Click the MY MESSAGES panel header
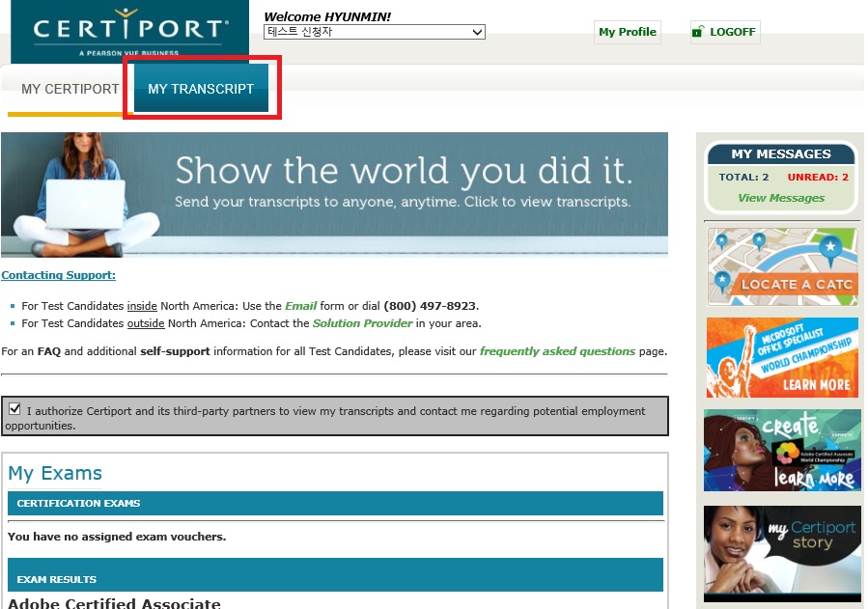This screenshot has height=609, width=868. (x=781, y=153)
